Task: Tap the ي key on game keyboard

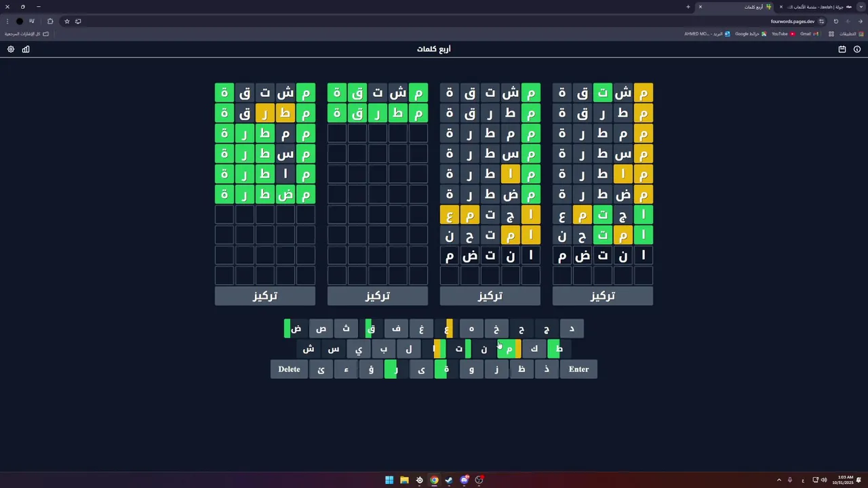Action: [359, 349]
